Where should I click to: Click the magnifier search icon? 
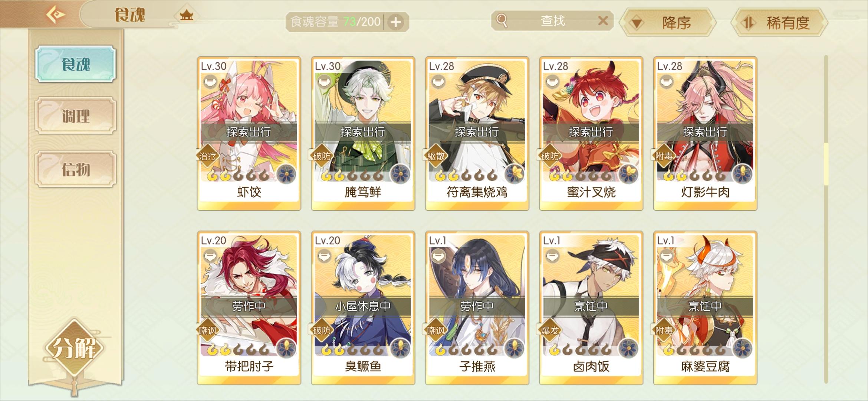click(501, 20)
